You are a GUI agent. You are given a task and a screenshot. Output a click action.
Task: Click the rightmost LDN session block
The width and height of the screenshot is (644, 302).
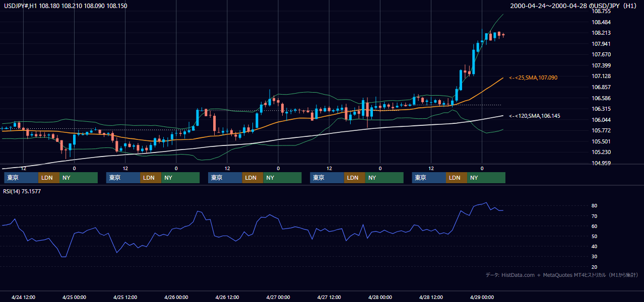point(457,178)
